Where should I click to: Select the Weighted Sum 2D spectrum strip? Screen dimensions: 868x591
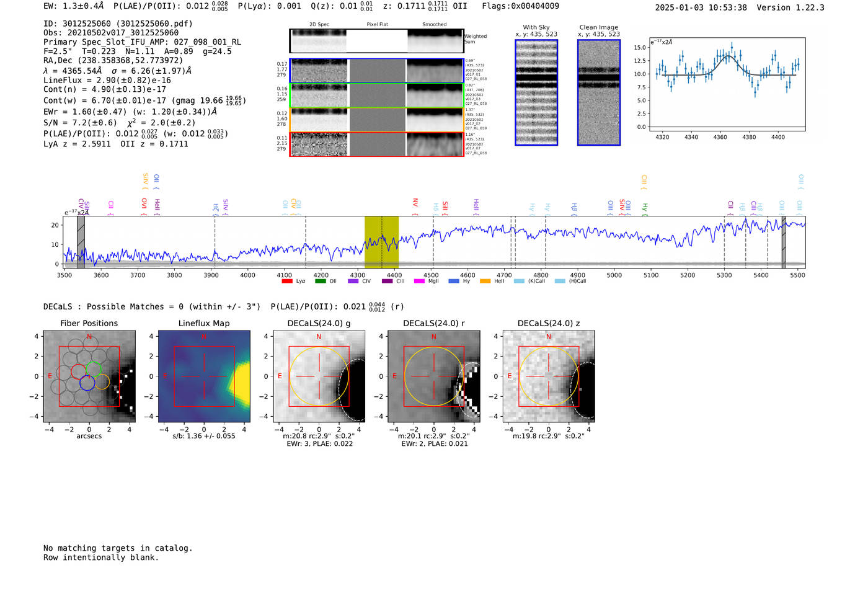376,41
